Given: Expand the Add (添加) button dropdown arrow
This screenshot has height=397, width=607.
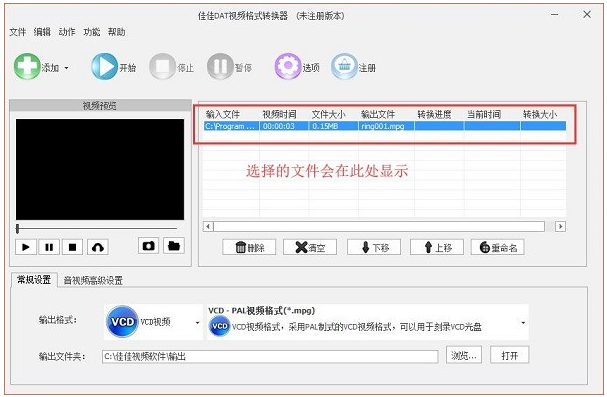Looking at the screenshot, I should pyautogui.click(x=67, y=68).
